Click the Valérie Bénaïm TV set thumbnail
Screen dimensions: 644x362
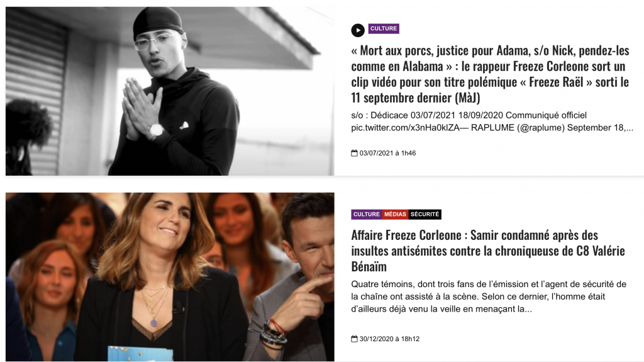[x=170, y=277]
